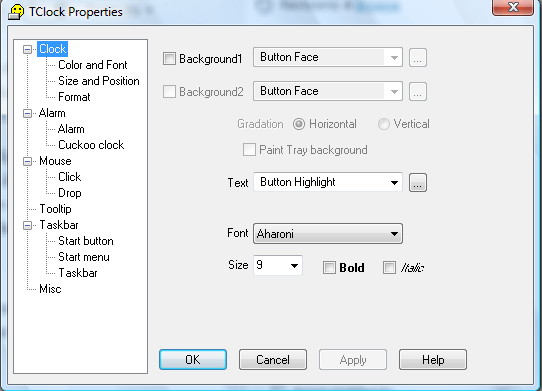
Task: Click the Cancel button
Action: pos(273,360)
